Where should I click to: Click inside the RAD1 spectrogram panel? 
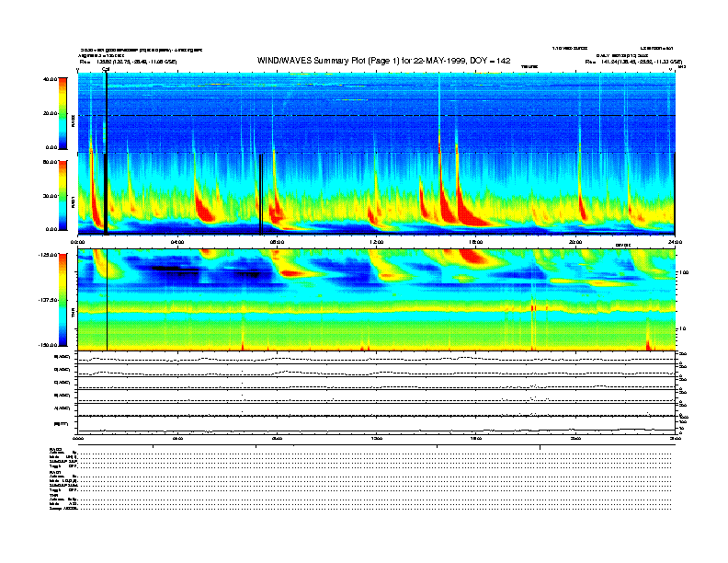[376, 194]
